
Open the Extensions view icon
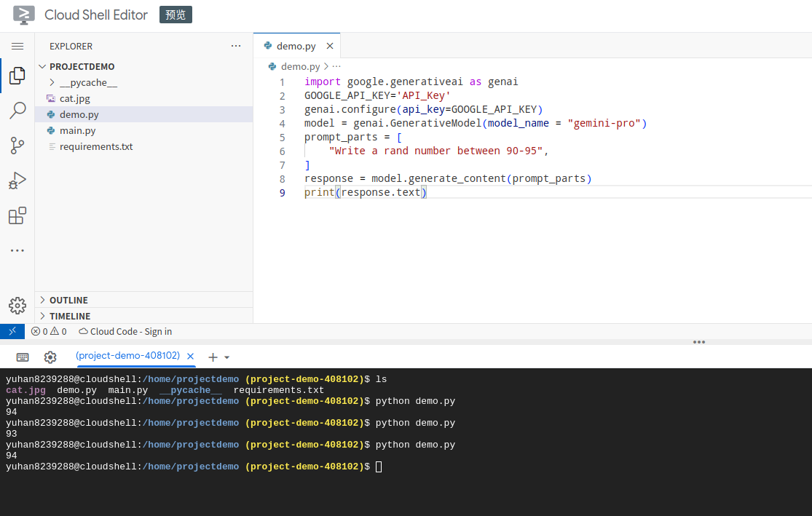pyautogui.click(x=17, y=215)
